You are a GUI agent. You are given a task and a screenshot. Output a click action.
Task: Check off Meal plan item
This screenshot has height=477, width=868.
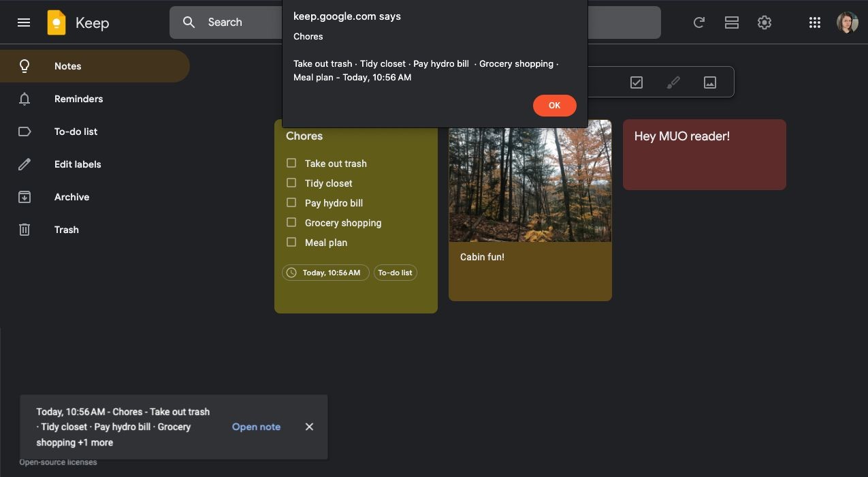click(291, 242)
